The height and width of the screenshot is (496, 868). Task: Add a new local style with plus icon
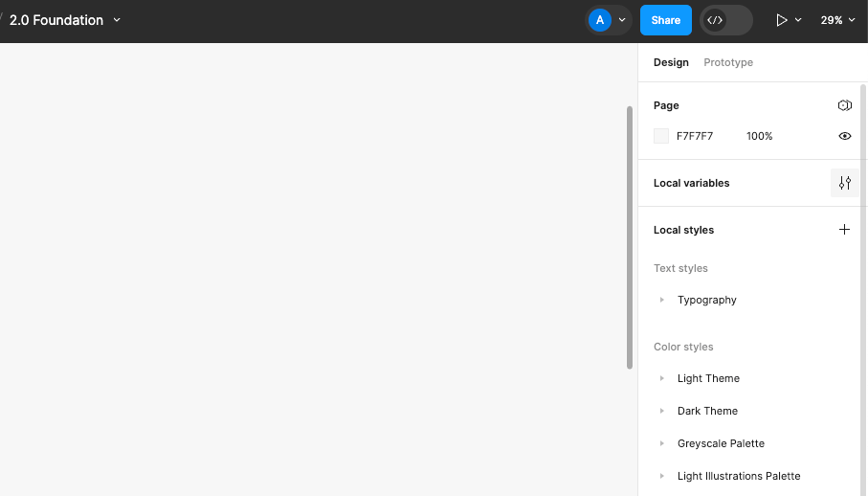(844, 229)
